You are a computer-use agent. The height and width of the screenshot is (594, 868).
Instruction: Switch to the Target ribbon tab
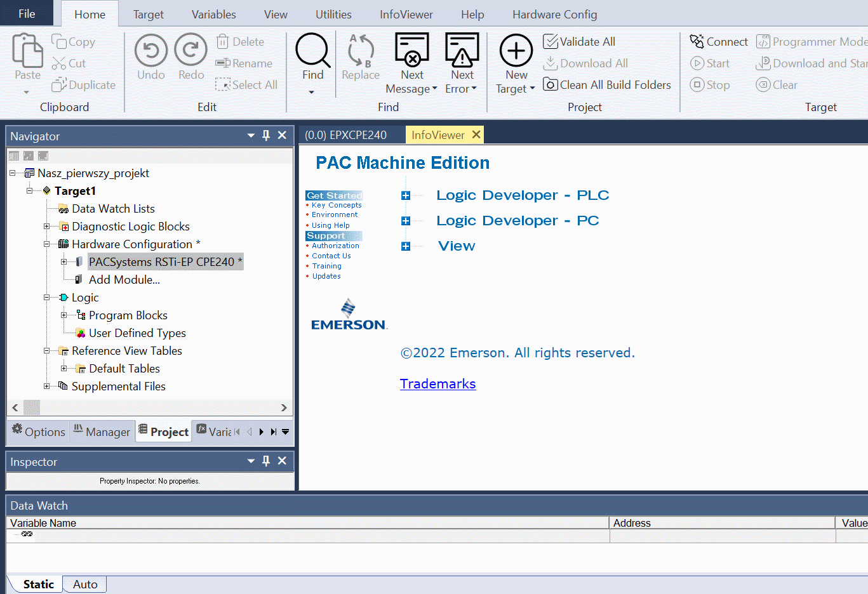tap(149, 15)
